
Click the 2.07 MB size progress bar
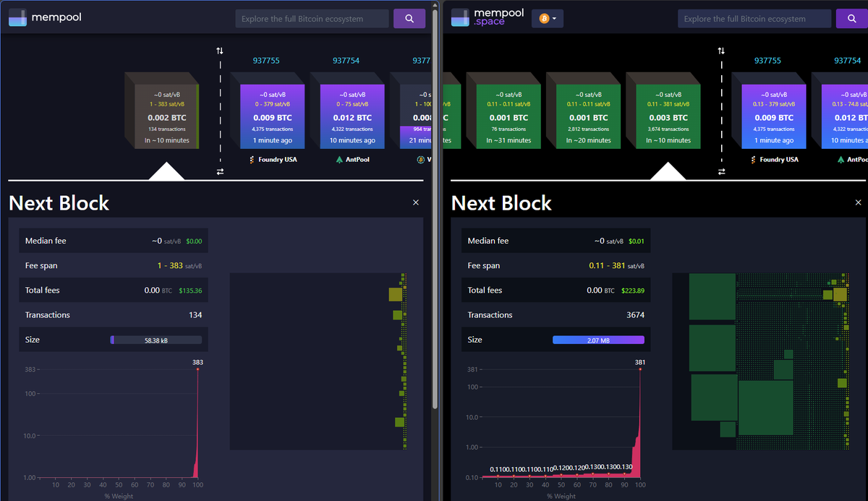[598, 340]
